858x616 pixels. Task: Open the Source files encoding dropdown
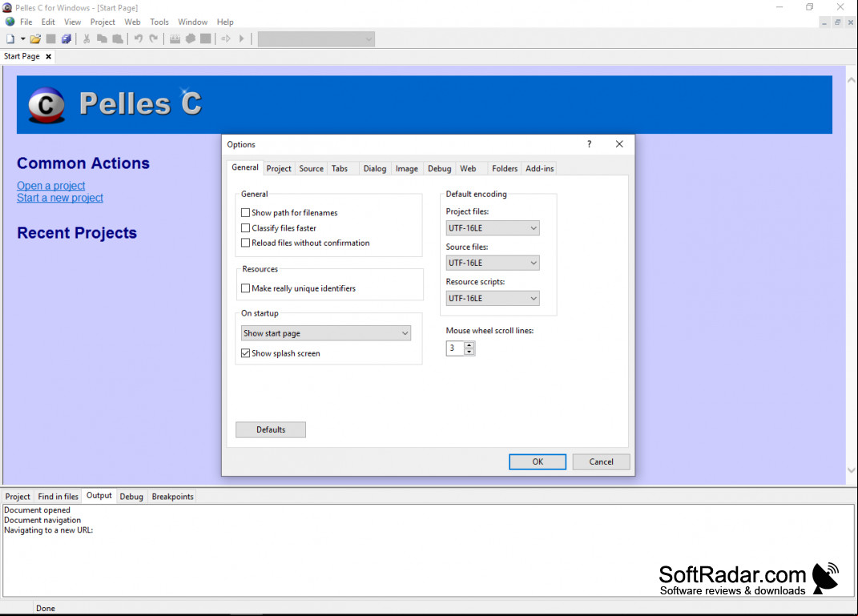pos(493,263)
